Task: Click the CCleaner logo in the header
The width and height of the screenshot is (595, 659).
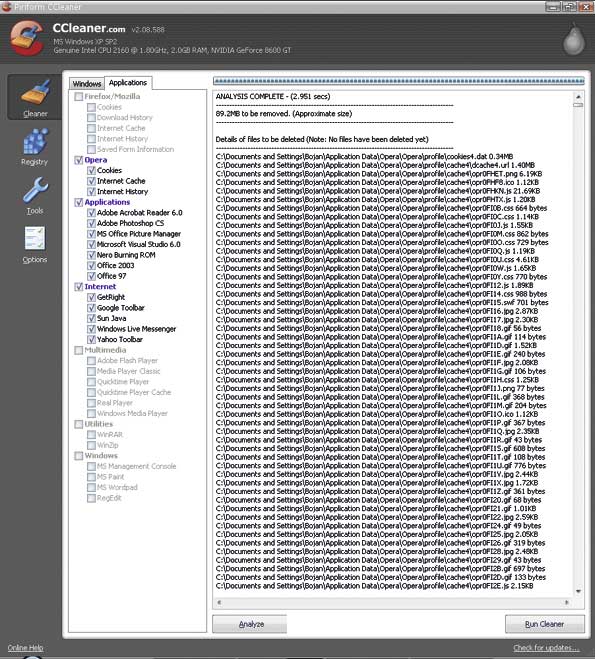Action: [x=27, y=39]
